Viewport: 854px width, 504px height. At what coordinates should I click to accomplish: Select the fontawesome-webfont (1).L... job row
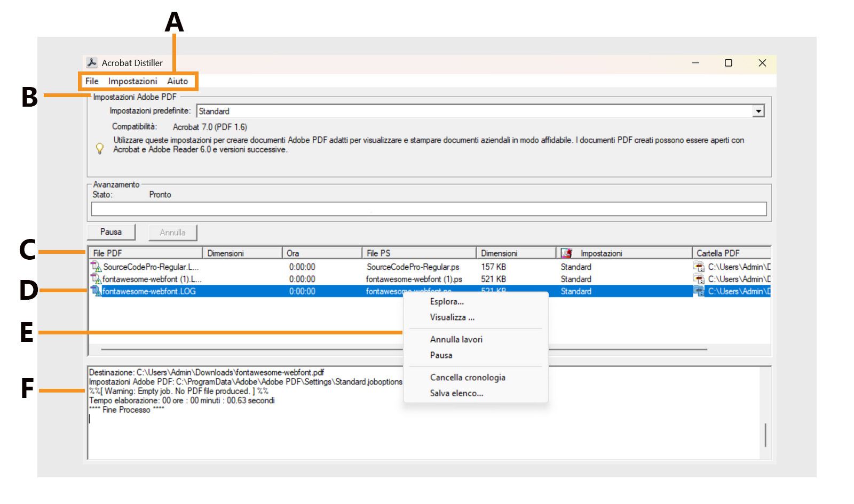tap(430, 279)
